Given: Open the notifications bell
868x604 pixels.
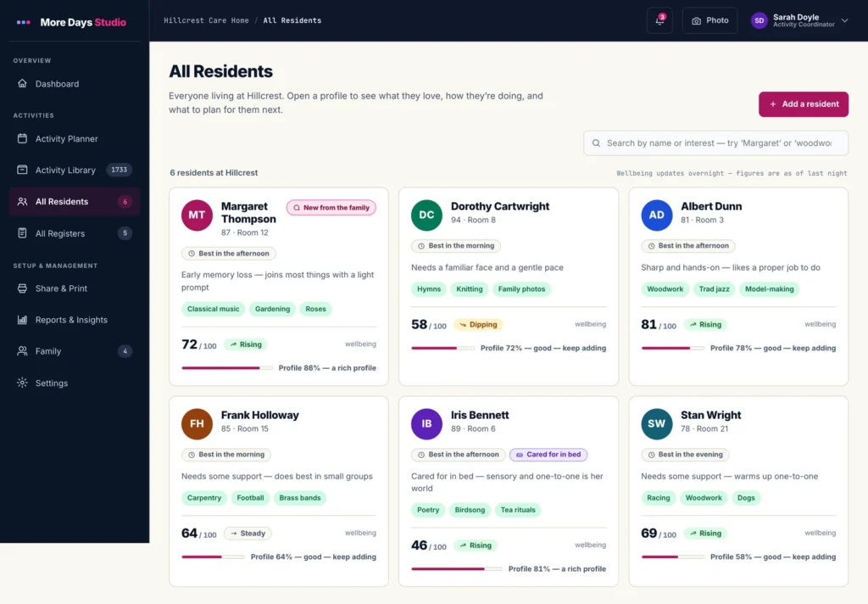Looking at the screenshot, I should (x=659, y=20).
